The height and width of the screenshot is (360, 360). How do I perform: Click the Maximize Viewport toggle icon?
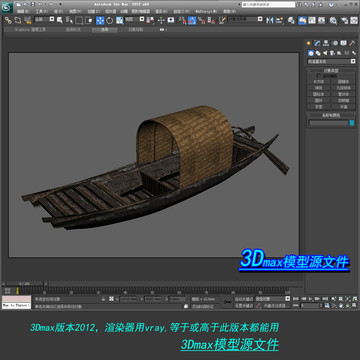coord(354,305)
